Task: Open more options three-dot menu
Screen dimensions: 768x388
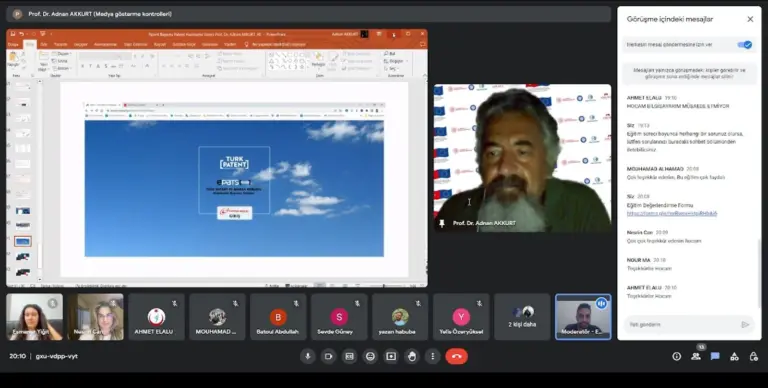Action: click(x=432, y=356)
